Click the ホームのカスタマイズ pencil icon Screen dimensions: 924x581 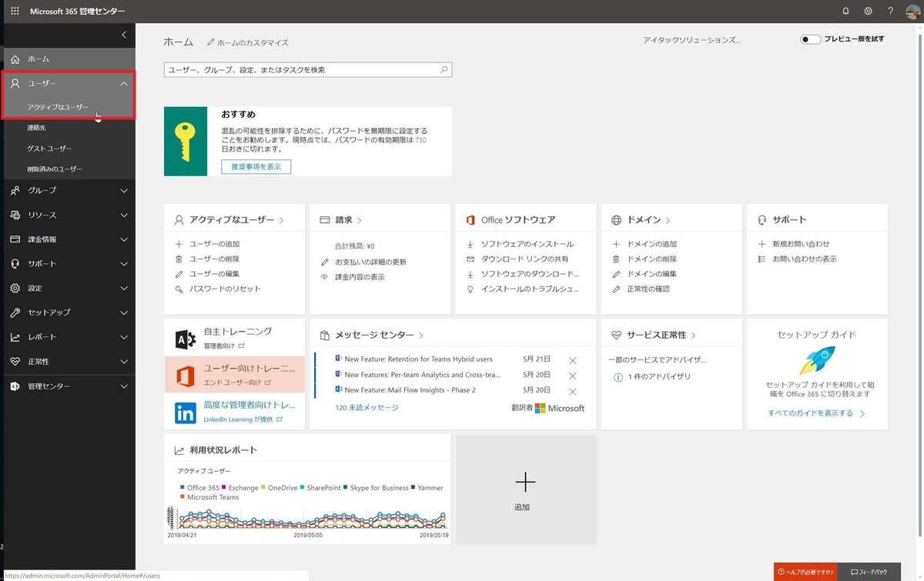coord(212,42)
